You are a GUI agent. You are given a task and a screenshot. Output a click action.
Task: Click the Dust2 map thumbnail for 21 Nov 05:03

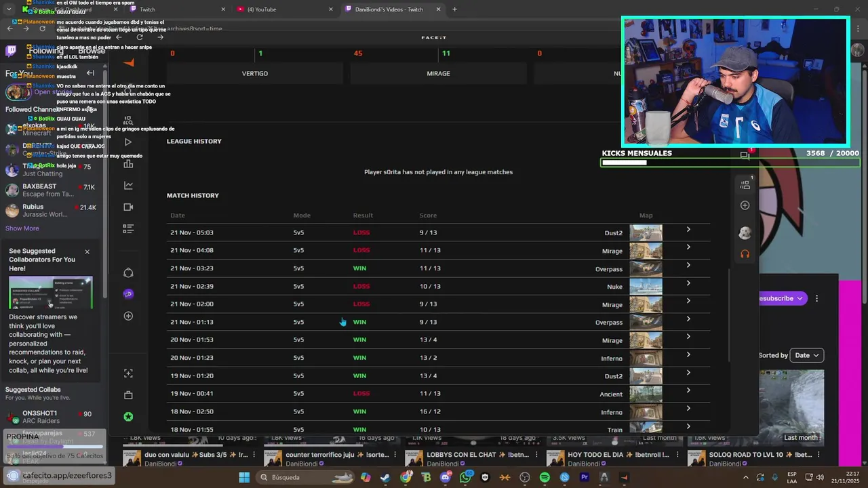tap(646, 232)
